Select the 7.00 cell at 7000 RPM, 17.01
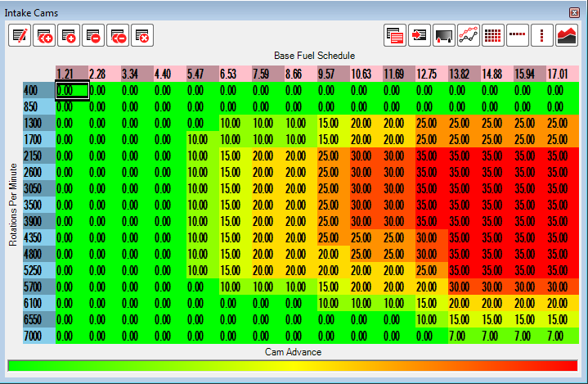 click(x=563, y=336)
